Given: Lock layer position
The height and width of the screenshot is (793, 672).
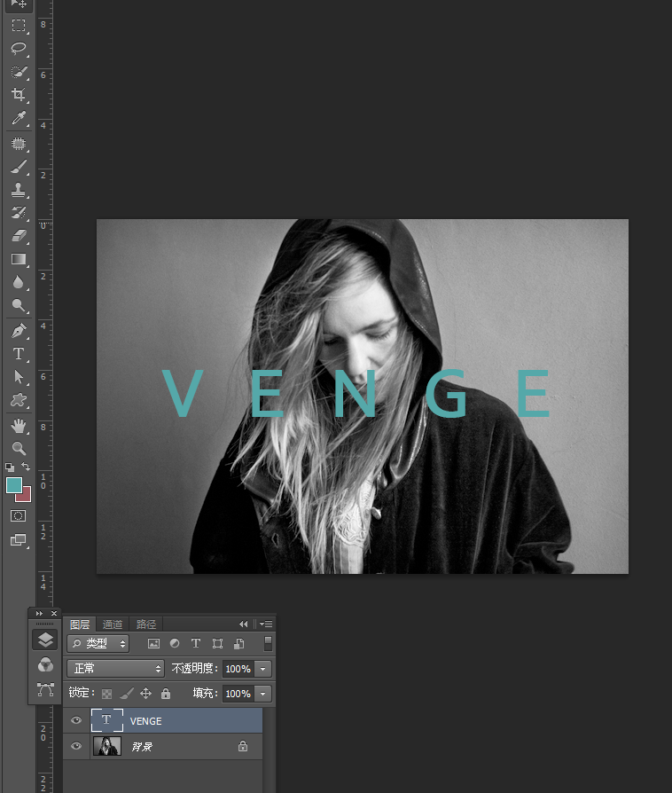Looking at the screenshot, I should click(145, 694).
